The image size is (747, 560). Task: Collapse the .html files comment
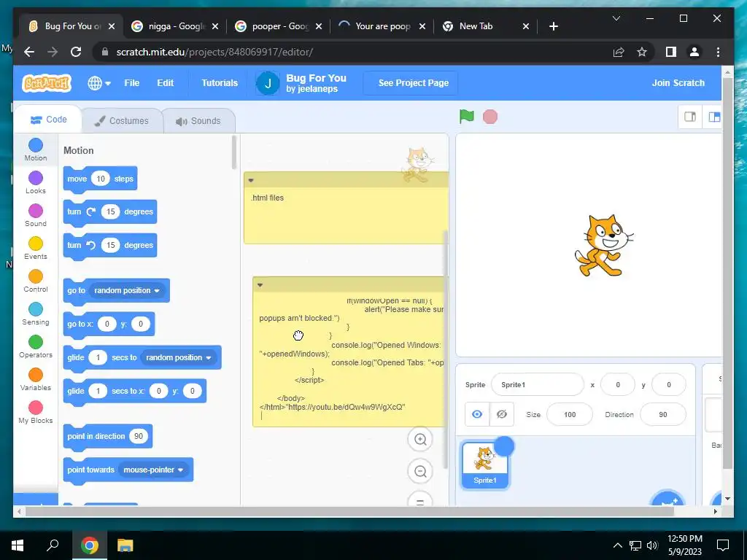(x=251, y=180)
